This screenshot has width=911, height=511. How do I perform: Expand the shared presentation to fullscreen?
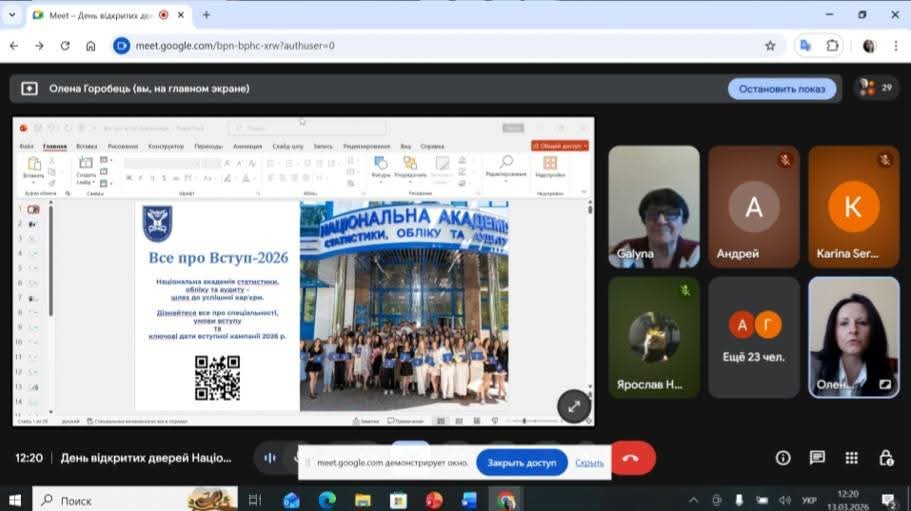(573, 406)
